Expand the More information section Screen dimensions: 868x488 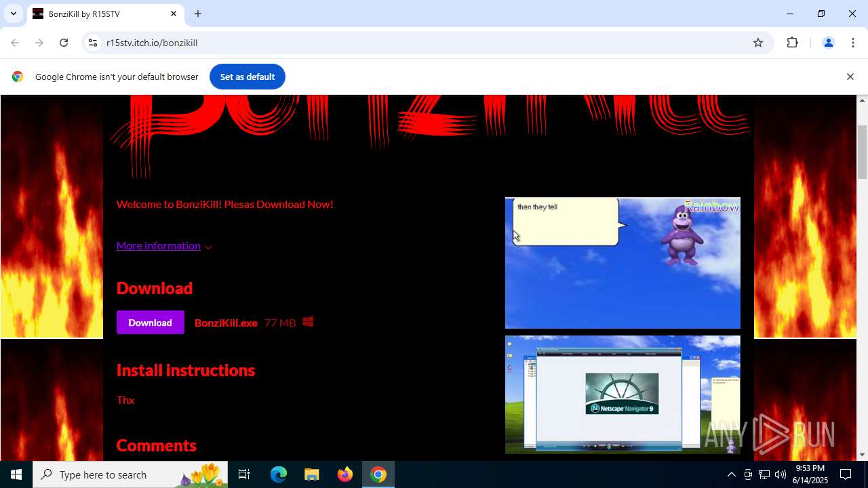[164, 245]
